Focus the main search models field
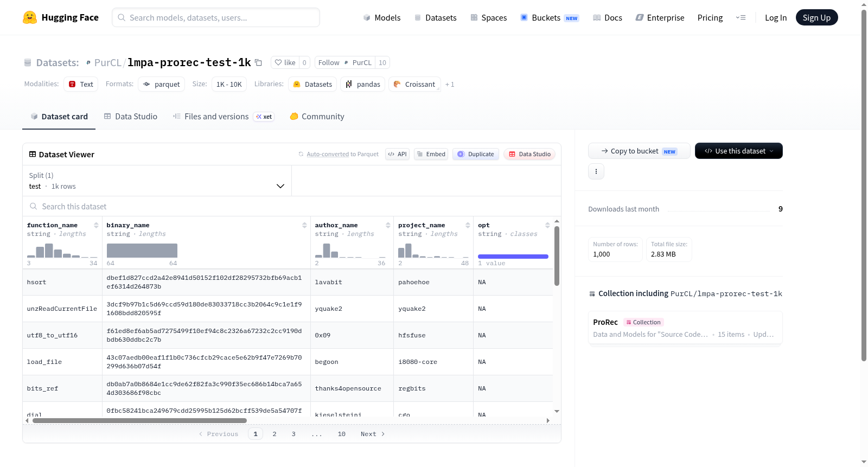The width and height of the screenshot is (868, 467). coord(216,17)
